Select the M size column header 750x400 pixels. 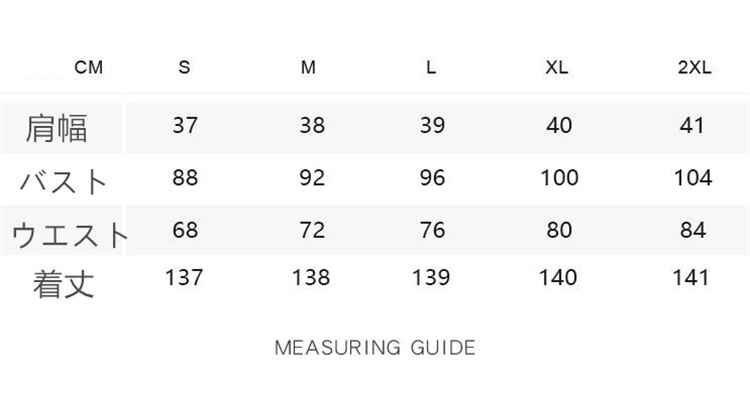tap(309, 68)
